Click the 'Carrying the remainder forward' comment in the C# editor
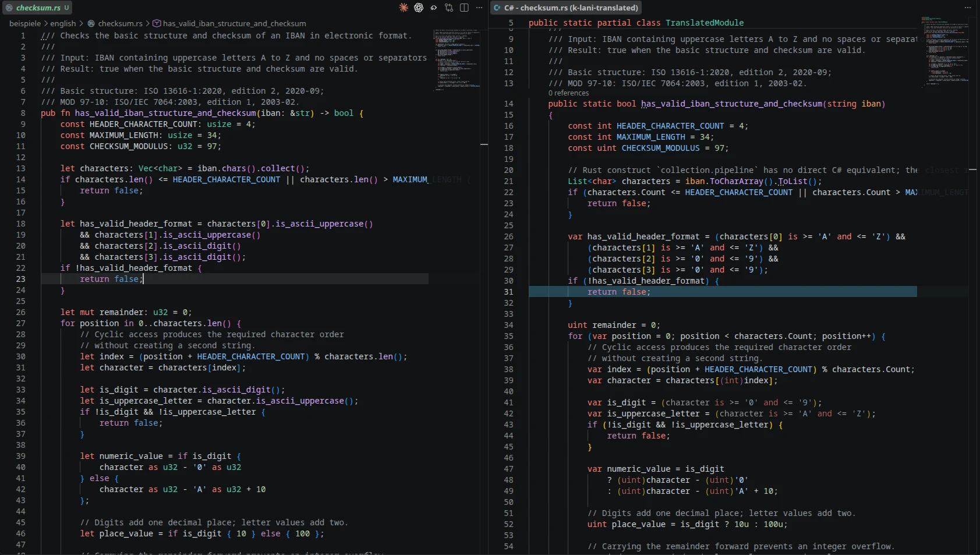980x555 pixels. 741,546
